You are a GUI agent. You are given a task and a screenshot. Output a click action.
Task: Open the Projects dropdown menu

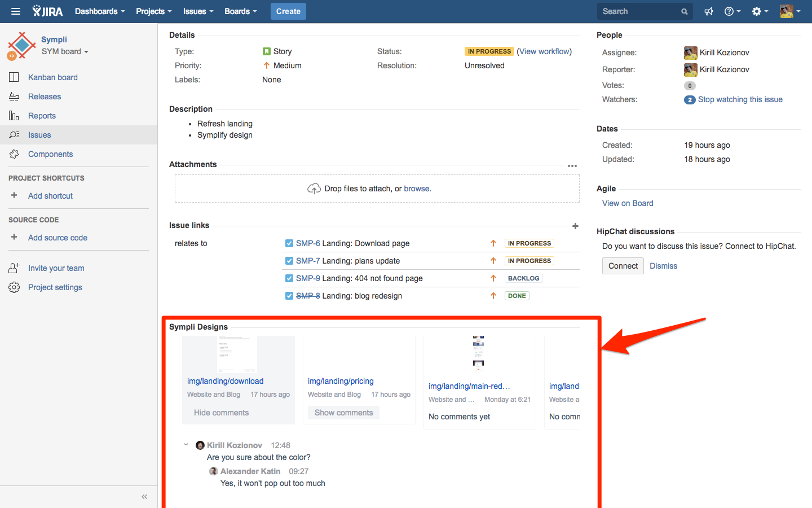pyautogui.click(x=153, y=11)
